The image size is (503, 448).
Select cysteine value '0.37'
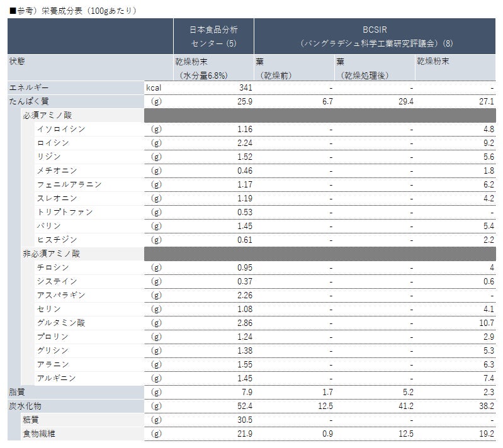coord(245,281)
